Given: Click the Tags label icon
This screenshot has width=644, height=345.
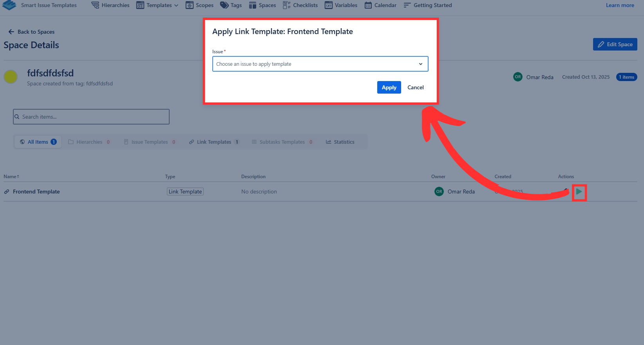Looking at the screenshot, I should click(224, 5).
